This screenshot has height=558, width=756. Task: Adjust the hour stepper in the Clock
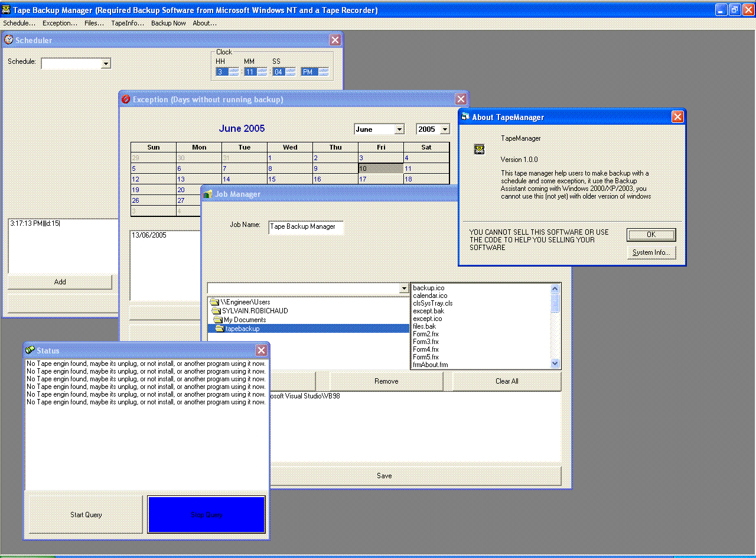[x=233, y=72]
